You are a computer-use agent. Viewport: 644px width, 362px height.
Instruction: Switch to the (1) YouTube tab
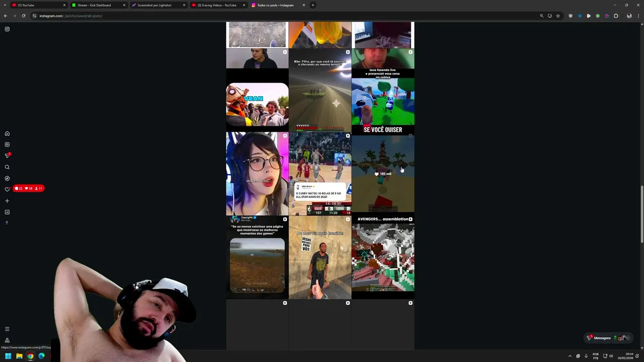[38, 5]
